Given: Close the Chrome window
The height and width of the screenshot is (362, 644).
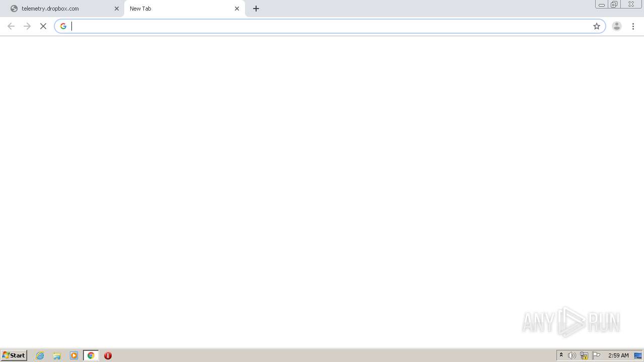Looking at the screenshot, I should [x=631, y=5].
